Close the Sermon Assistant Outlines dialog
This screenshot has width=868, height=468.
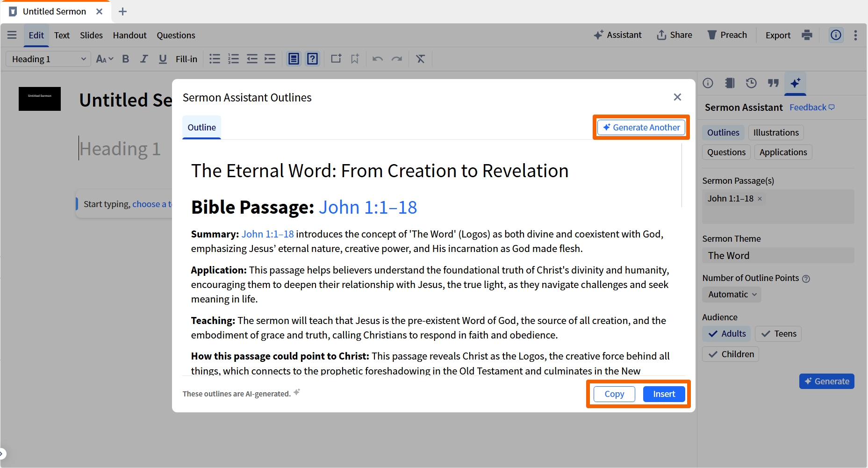677,97
